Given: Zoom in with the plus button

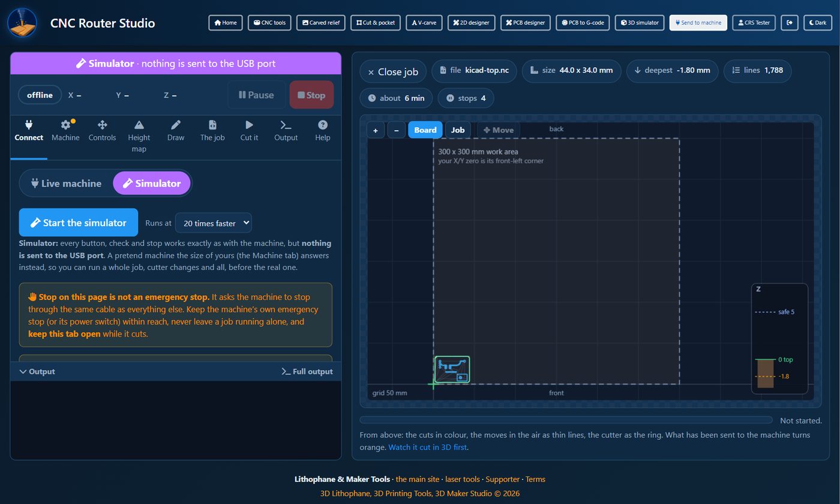Looking at the screenshot, I should click(376, 130).
